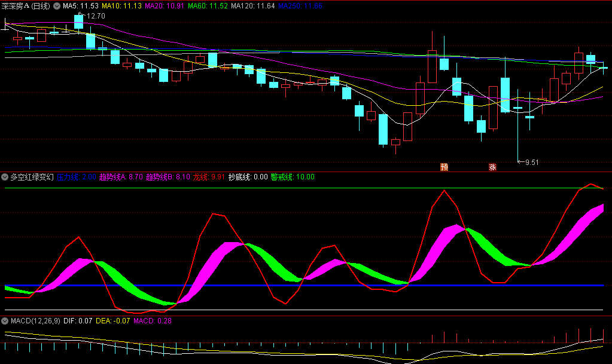Select the 深深房A (日线) chart title

pos(26,6)
